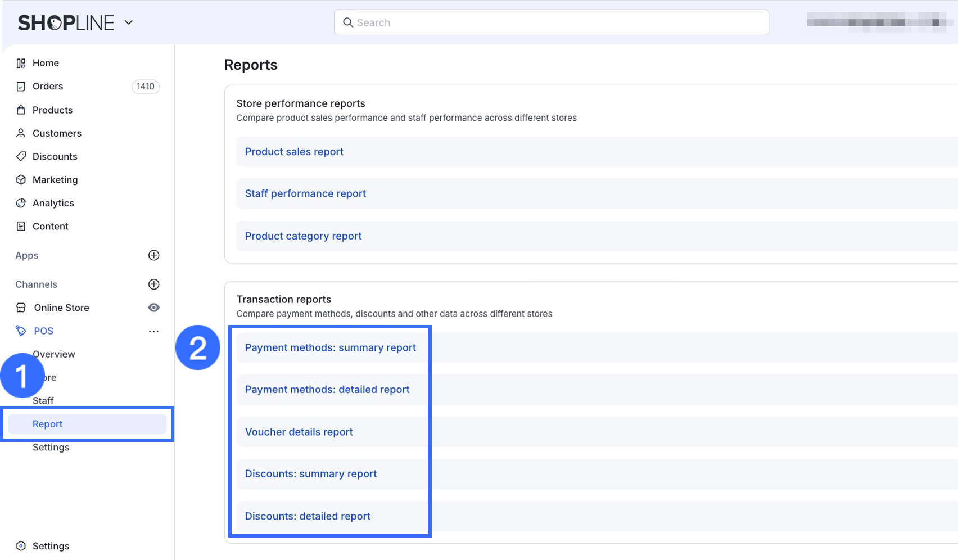
Task: Click the Content document icon
Action: 21,227
